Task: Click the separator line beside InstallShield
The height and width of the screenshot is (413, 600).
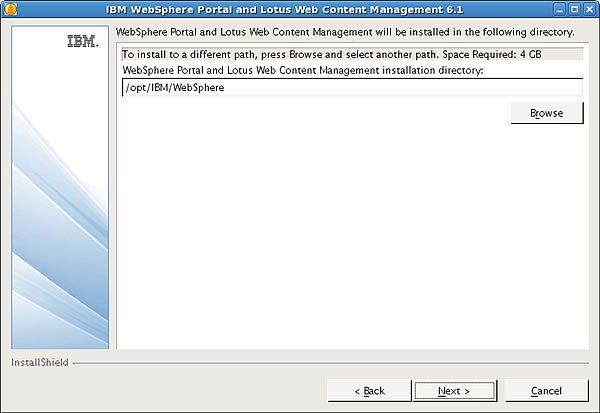Action: (x=331, y=363)
